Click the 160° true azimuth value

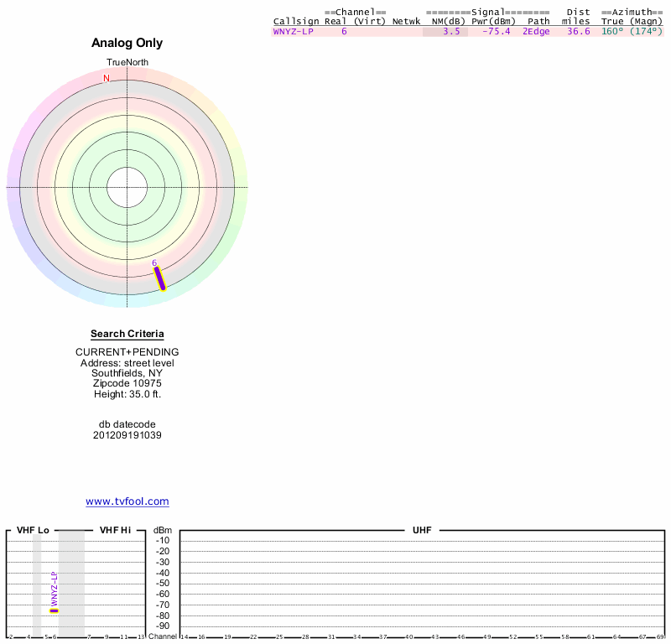(x=612, y=31)
